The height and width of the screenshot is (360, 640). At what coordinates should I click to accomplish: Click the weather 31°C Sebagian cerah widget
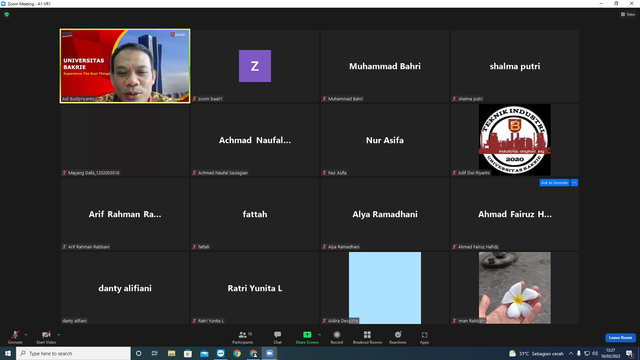click(536, 353)
